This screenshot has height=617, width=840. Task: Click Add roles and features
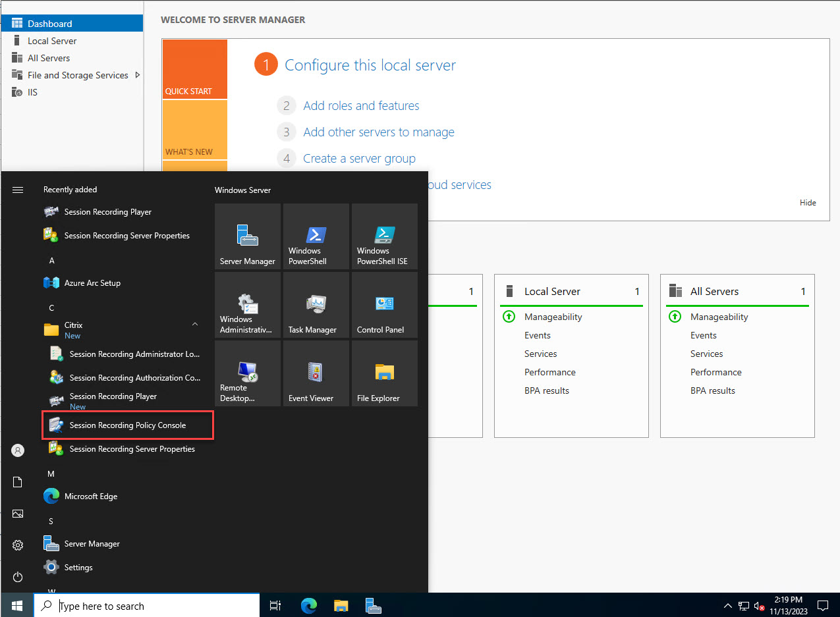[361, 105]
